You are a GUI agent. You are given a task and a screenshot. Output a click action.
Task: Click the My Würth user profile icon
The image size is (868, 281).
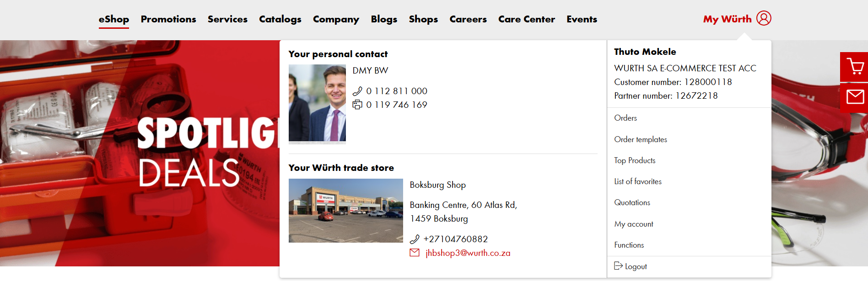(x=764, y=18)
